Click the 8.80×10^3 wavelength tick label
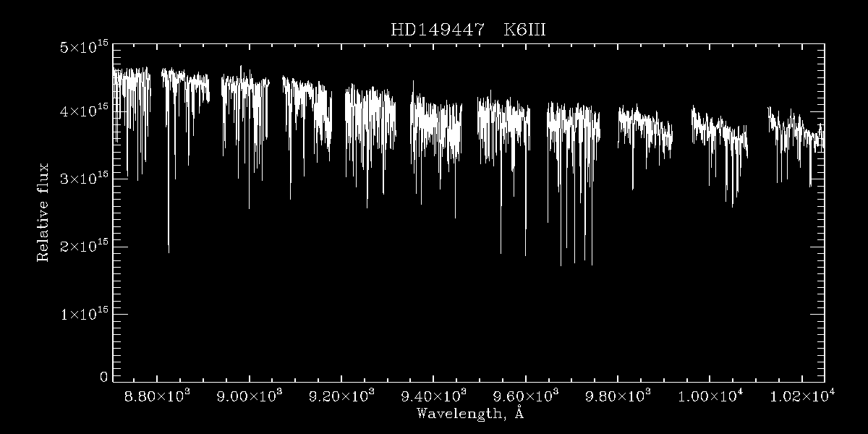This screenshot has width=868, height=434. pyautogui.click(x=158, y=395)
